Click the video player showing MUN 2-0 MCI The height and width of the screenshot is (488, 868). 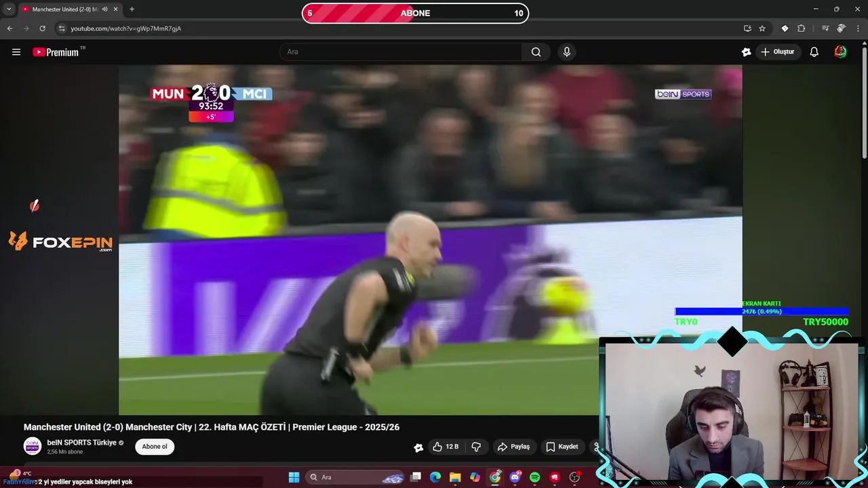(x=430, y=240)
